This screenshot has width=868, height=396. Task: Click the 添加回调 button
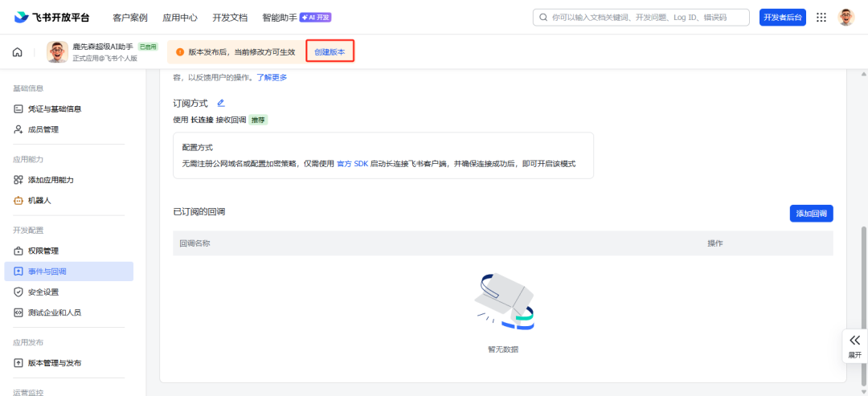pyautogui.click(x=812, y=214)
